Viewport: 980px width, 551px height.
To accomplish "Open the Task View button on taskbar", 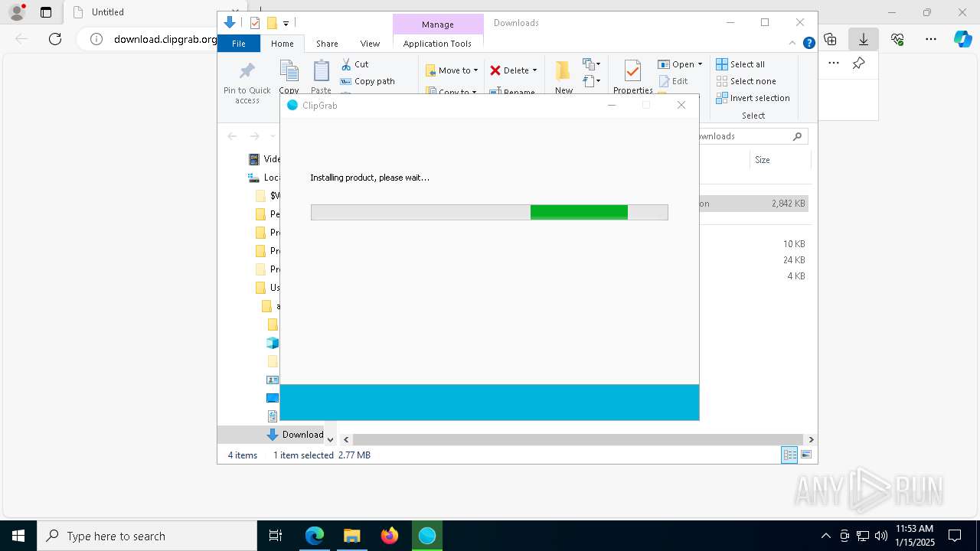I will [x=276, y=536].
